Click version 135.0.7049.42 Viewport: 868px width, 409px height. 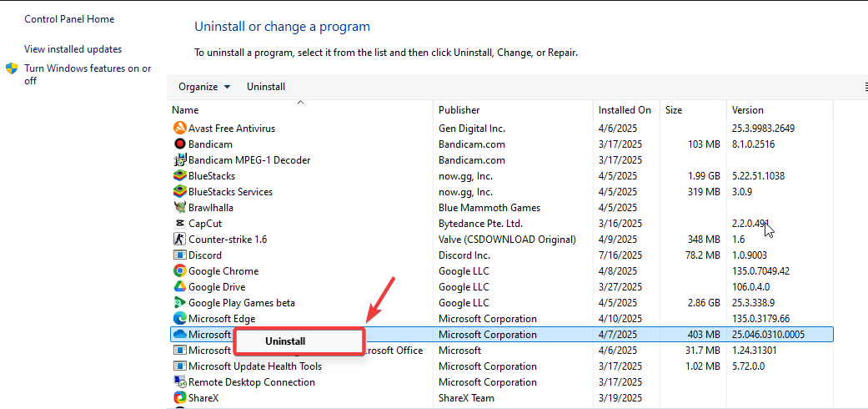[760, 271]
